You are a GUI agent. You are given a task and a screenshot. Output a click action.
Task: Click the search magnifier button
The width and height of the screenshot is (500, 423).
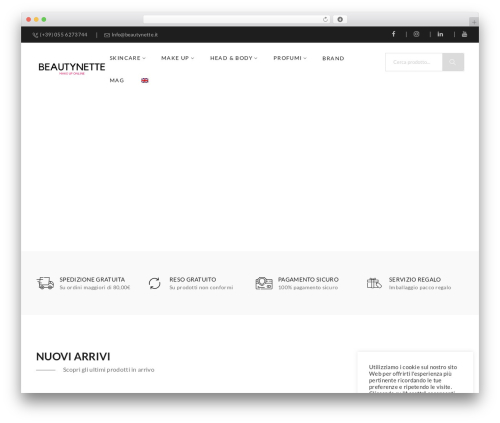pos(453,62)
